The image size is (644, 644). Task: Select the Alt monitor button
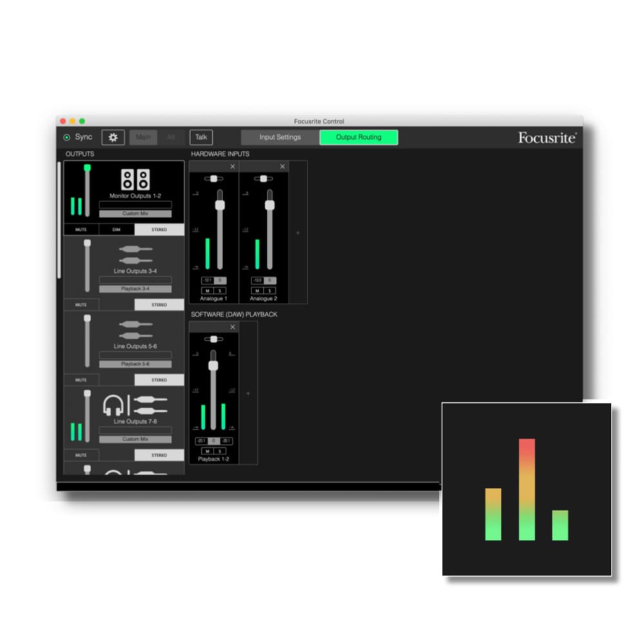(x=171, y=137)
